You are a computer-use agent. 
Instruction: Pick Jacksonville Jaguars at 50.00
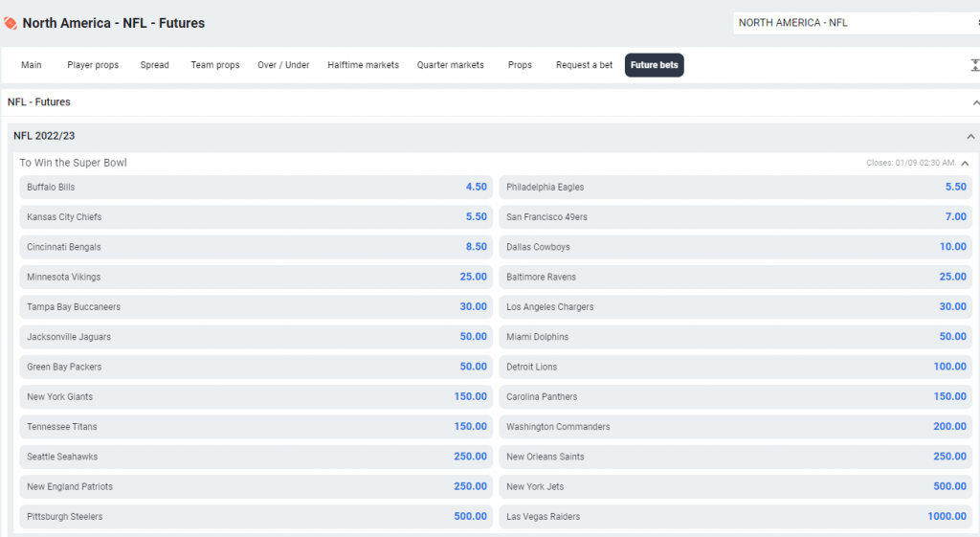pos(256,337)
